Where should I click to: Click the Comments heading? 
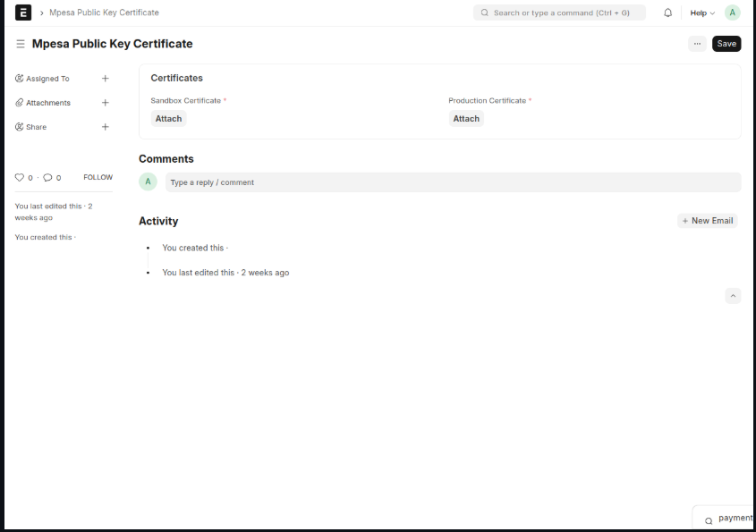pos(166,159)
